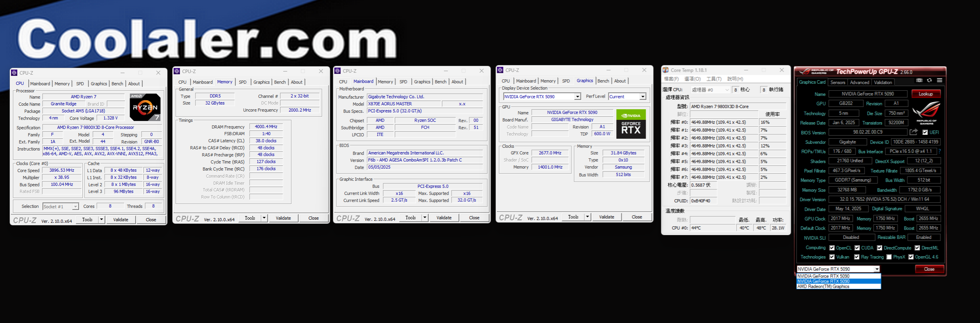This screenshot has width=980, height=323.
Task: Toggle the Vulkan checkbox
Action: point(832,257)
